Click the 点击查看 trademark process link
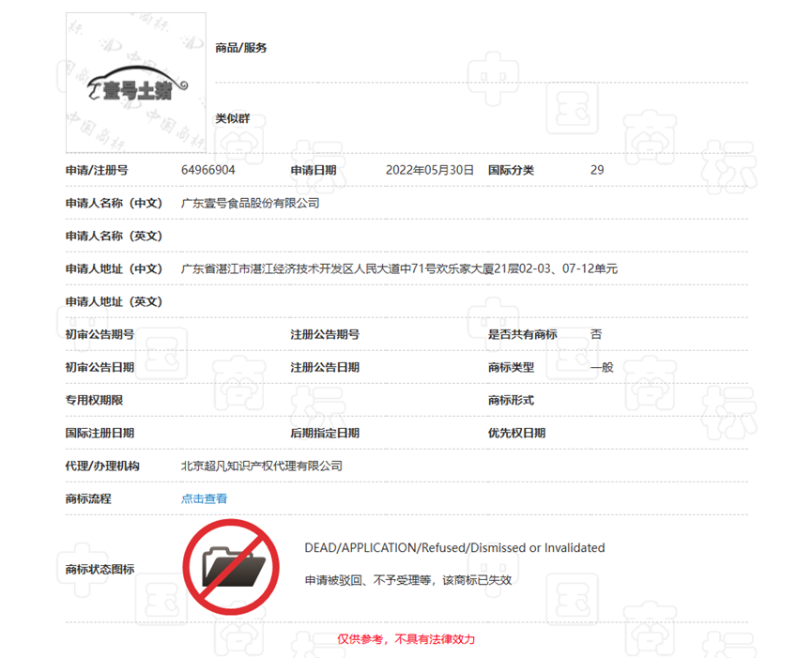 [204, 498]
